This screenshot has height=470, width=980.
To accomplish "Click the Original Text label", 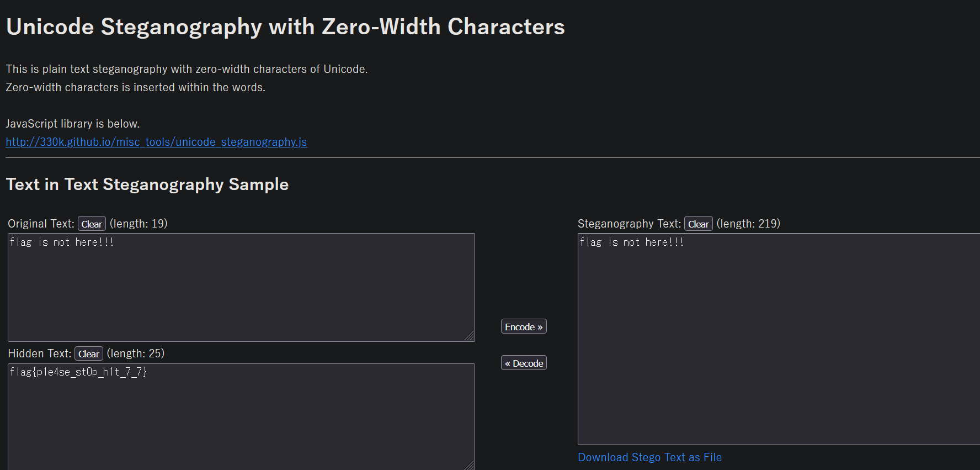I will click(x=41, y=224).
